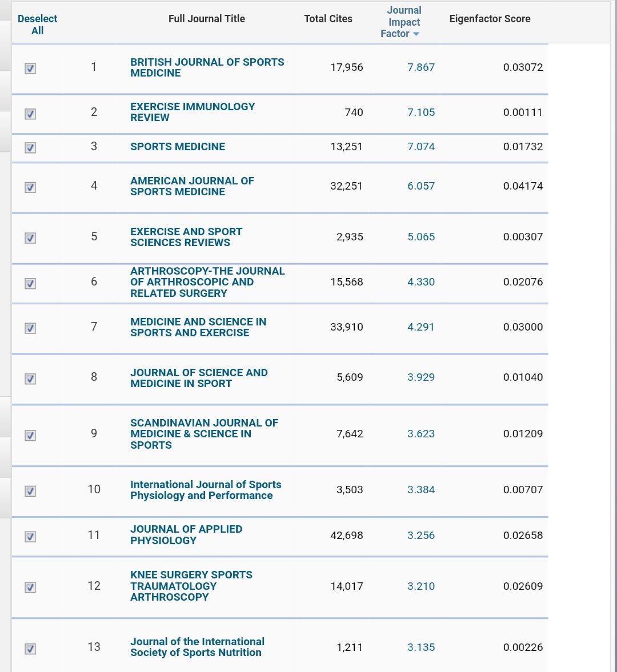The image size is (617, 672).
Task: Uncheck the British Journal of Sports Medicine checkbox
Action: [x=30, y=69]
